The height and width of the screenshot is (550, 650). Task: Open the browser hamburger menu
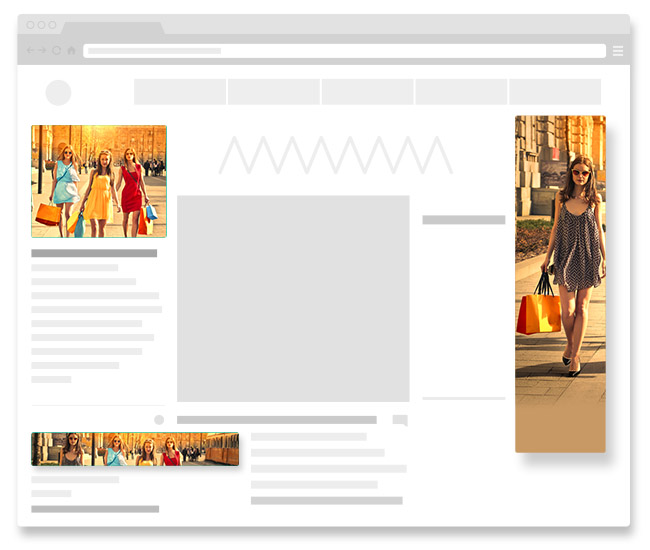(x=618, y=51)
